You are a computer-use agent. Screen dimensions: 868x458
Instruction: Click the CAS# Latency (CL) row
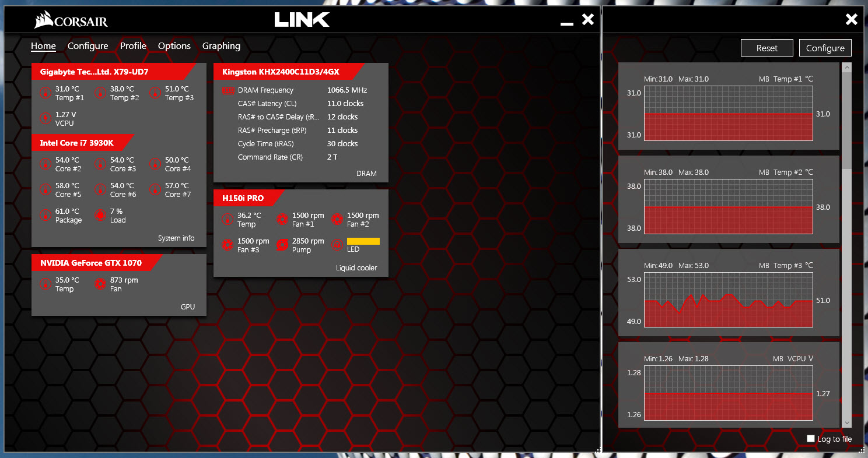(300, 104)
